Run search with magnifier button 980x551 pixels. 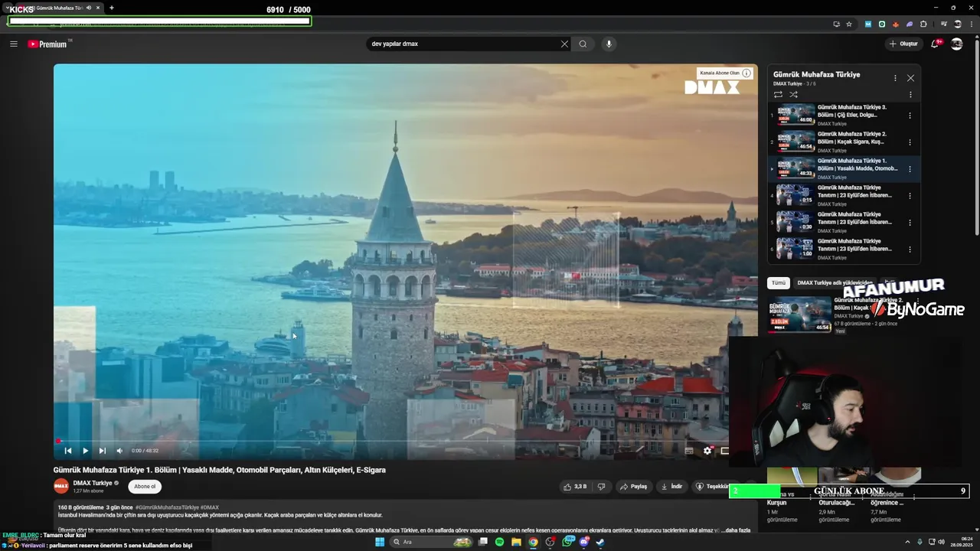583,44
